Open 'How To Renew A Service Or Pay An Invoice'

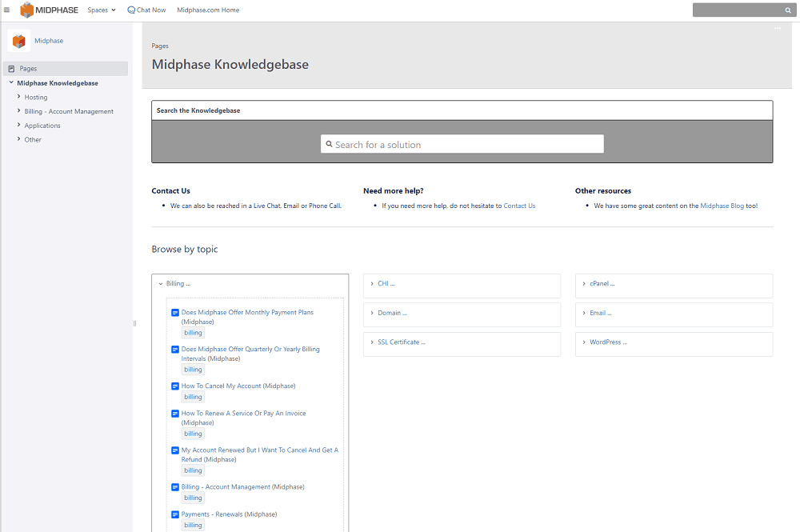[243, 414]
